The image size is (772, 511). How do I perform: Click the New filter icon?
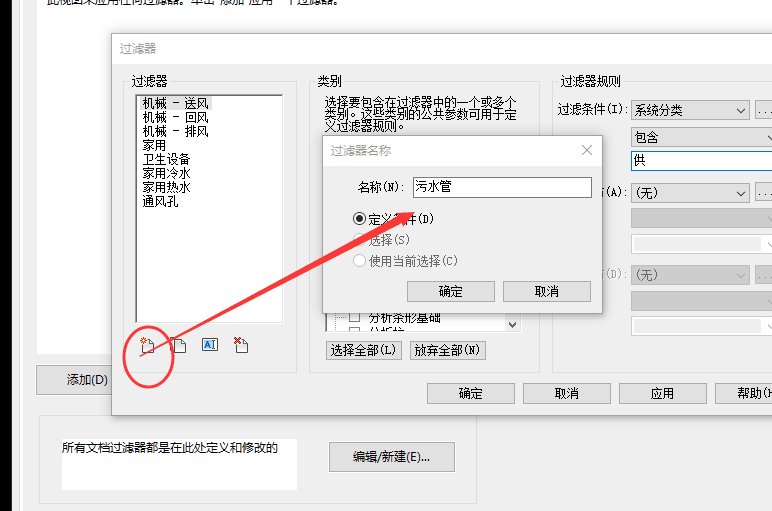click(x=147, y=346)
